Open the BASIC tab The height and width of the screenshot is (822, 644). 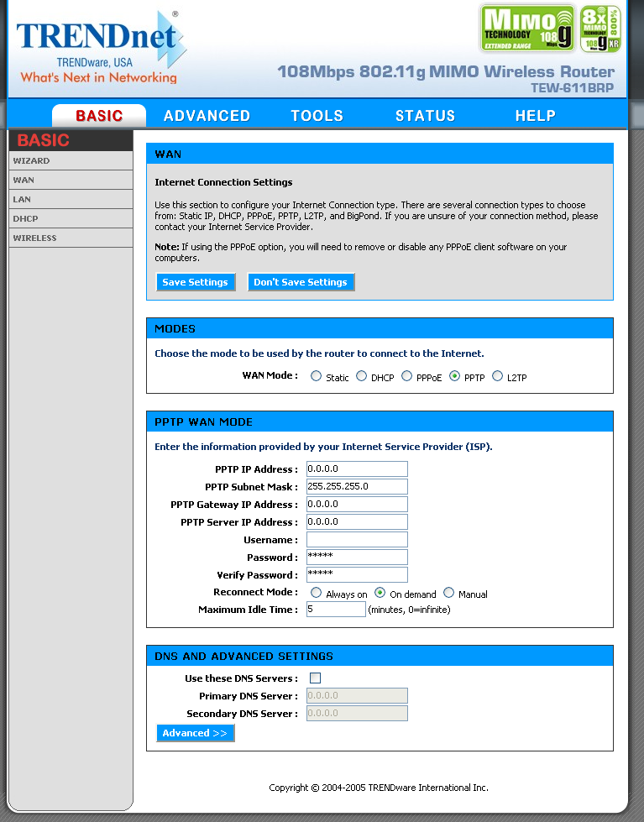pyautogui.click(x=99, y=115)
